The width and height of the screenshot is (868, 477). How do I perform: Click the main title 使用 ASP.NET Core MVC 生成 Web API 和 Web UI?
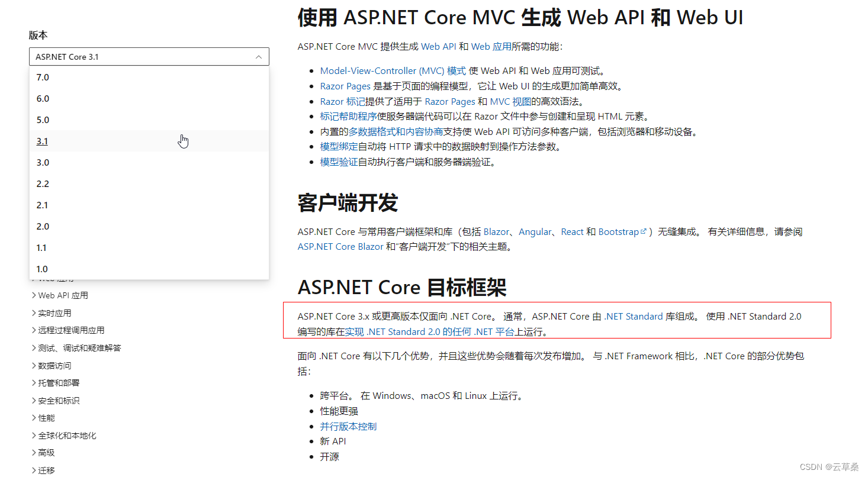point(520,17)
